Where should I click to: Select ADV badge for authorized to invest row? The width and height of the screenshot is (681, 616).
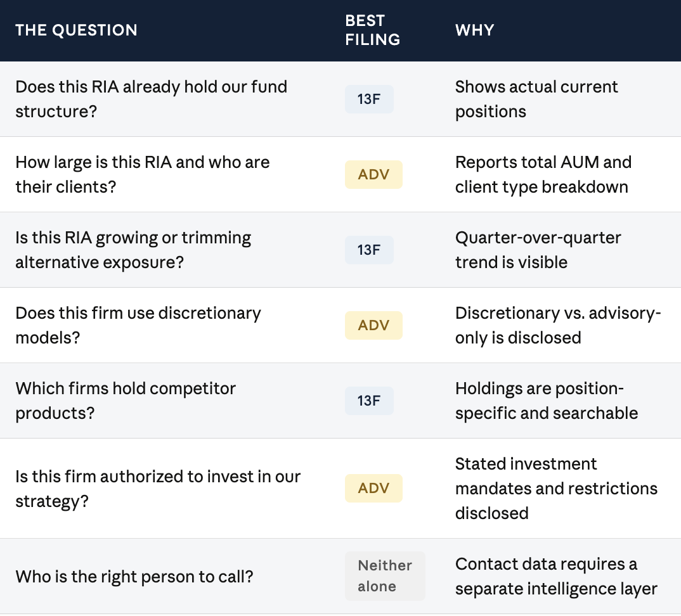[x=373, y=489]
